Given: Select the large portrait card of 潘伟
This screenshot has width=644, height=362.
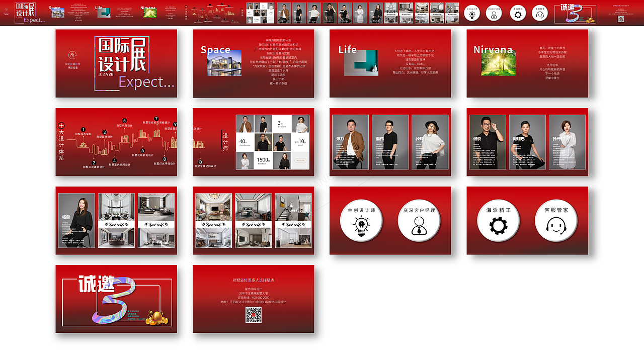Looking at the screenshot, I should [390, 142].
